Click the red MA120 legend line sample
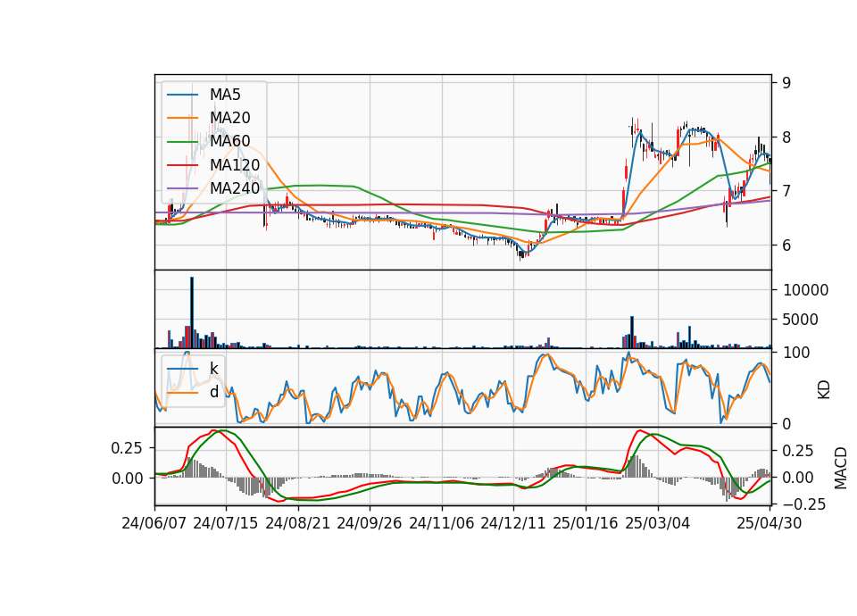The height and width of the screenshot is (616, 857). tap(182, 164)
